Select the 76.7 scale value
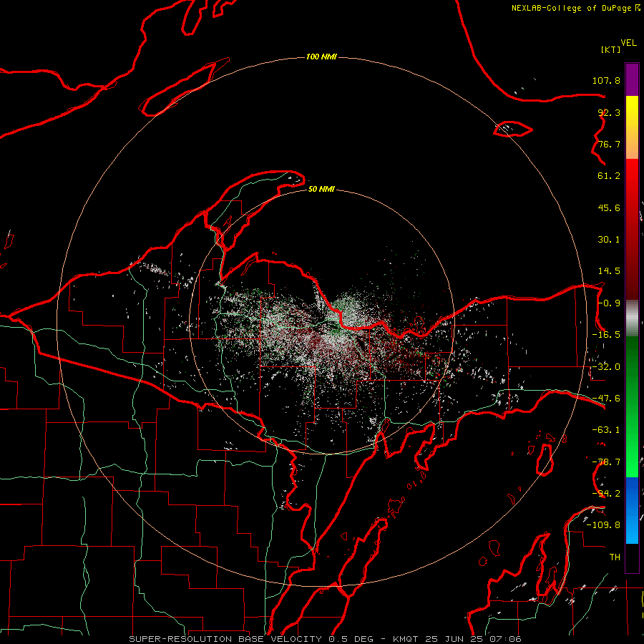This screenshot has height=644, width=644. tap(609, 144)
